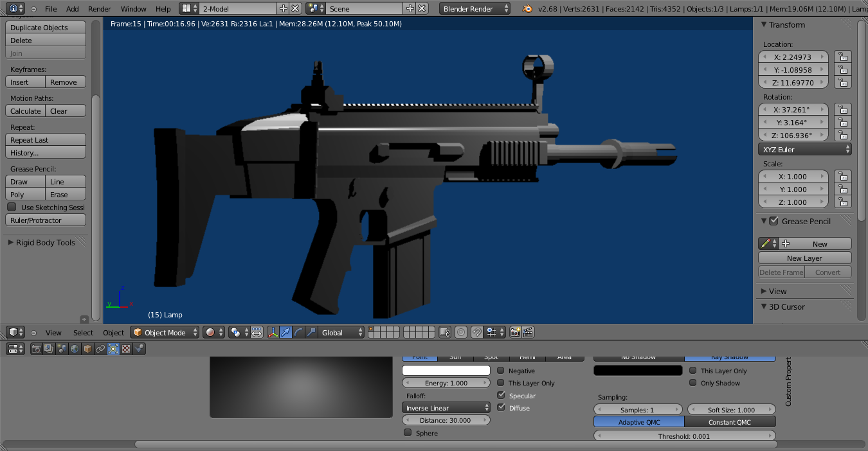Image resolution: width=868 pixels, height=451 pixels.
Task: Toggle snap magnet during transform
Action: (x=476, y=332)
